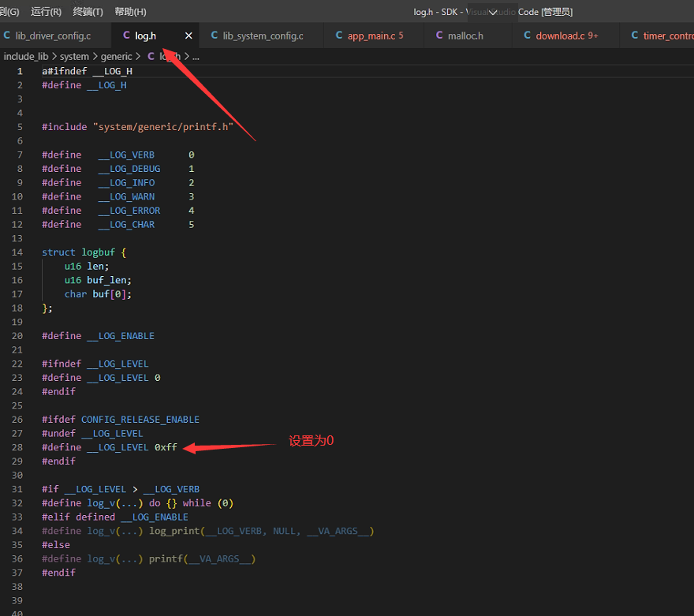Expand the include_lib breadcrumb
694x616 pixels.
coord(26,56)
